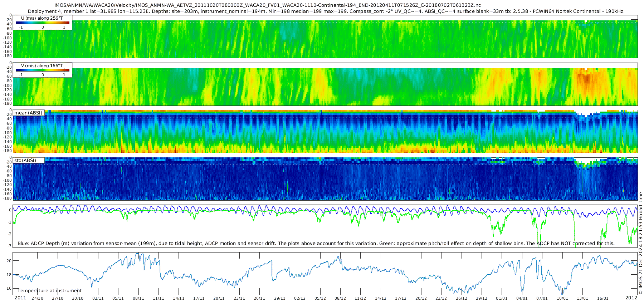644x304 pixels.
Task: Select the "U (m/s) along 256°T" legend title
Action: 42,18
